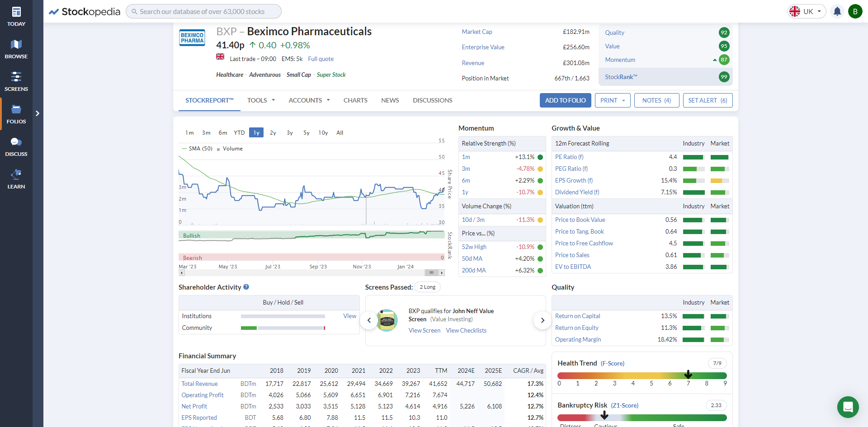Select the StockReport tab

[x=209, y=100]
